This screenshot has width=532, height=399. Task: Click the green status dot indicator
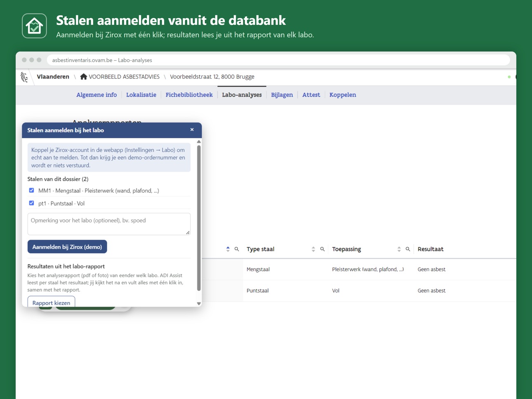pos(509,77)
